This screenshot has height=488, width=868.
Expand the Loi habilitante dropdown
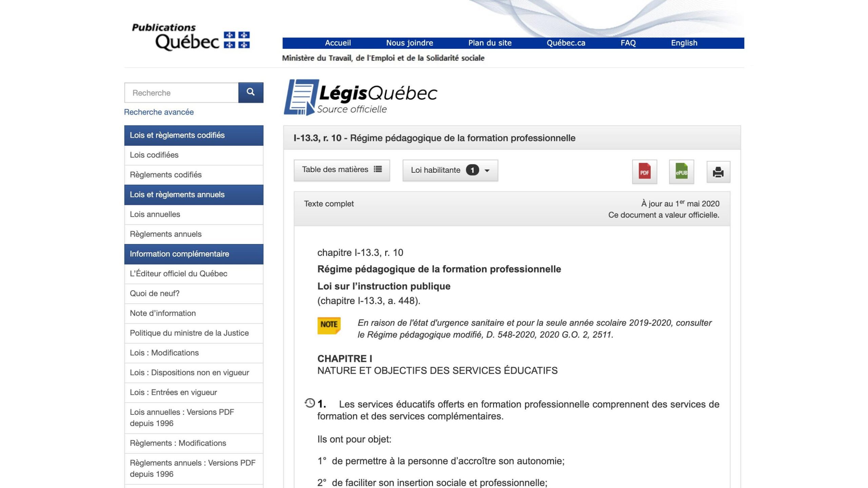pyautogui.click(x=487, y=170)
